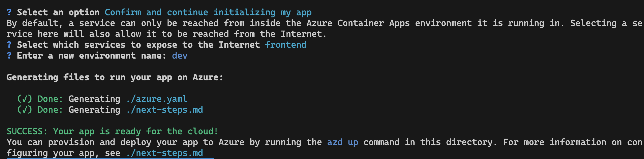Click the final ./next-steps.md reference
The image size is (644, 159).
(165, 153)
